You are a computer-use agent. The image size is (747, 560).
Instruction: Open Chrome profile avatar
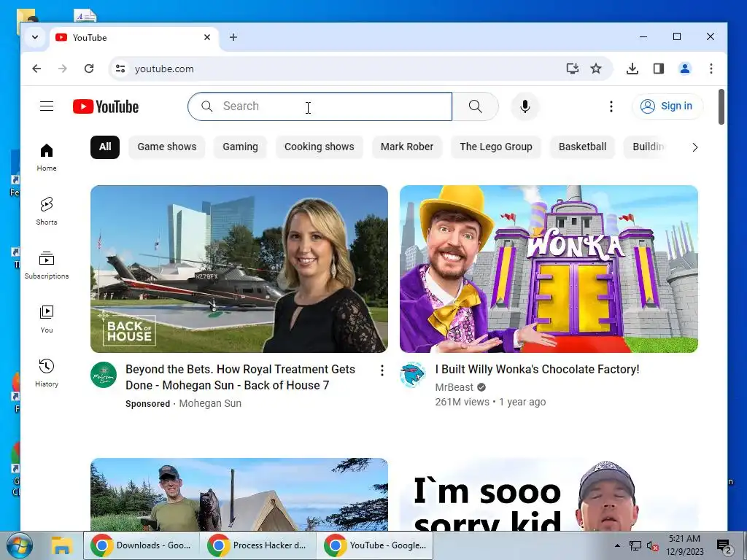tap(685, 69)
